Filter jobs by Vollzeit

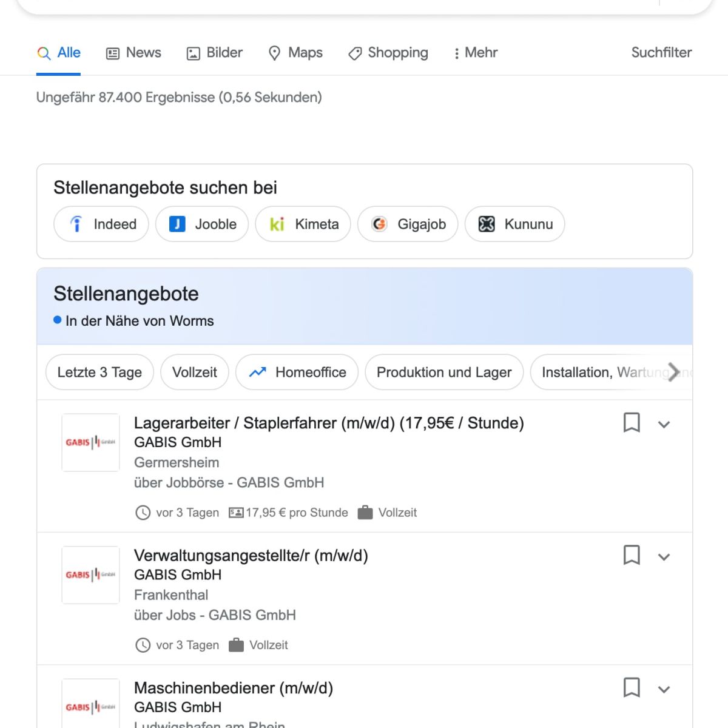click(x=195, y=372)
